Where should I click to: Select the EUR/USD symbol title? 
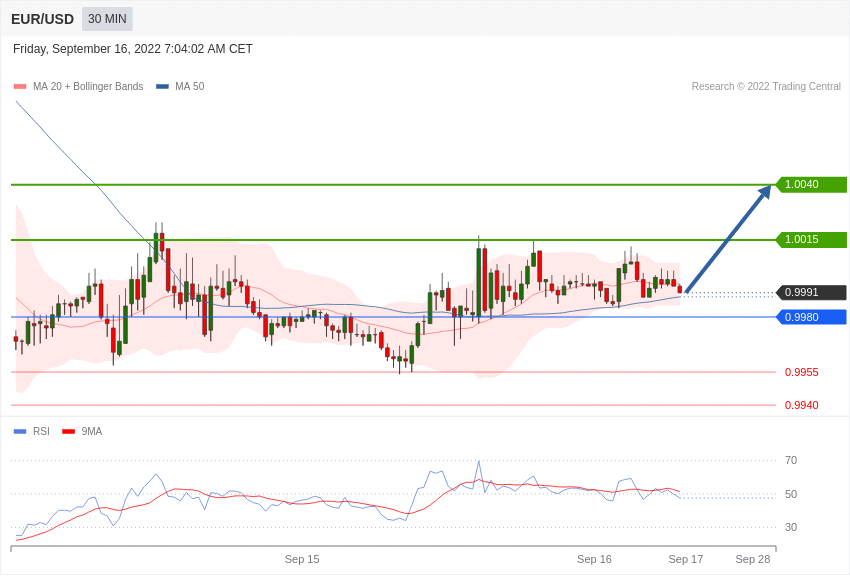[x=42, y=20]
